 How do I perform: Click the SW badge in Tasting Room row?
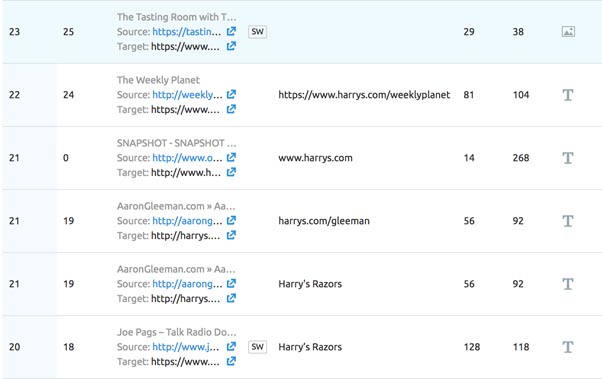tap(257, 31)
